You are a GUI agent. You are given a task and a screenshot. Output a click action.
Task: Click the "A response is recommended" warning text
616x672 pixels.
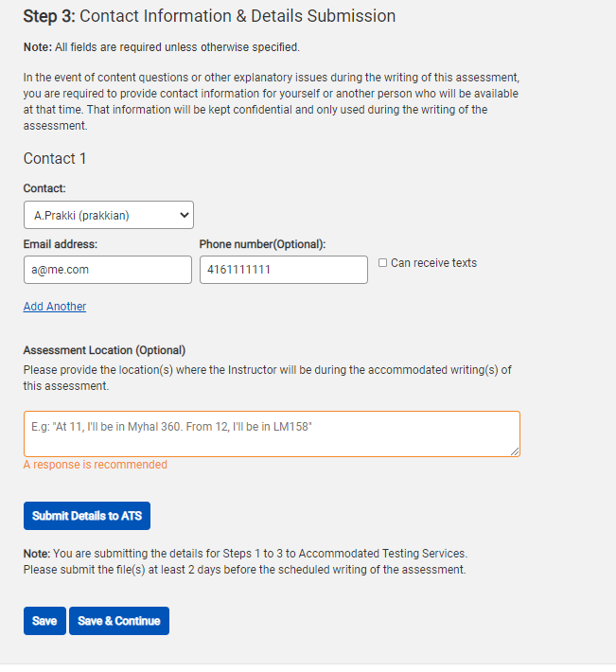(x=96, y=465)
